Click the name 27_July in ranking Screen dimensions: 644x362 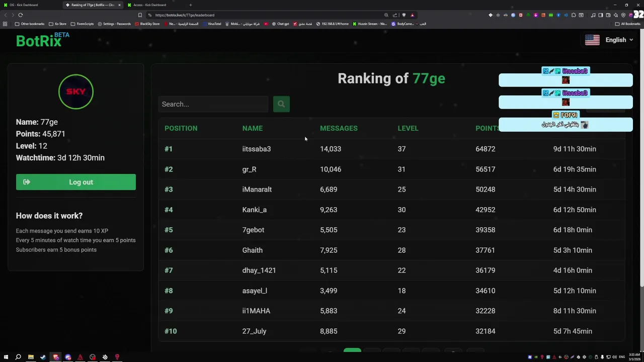[255, 331]
